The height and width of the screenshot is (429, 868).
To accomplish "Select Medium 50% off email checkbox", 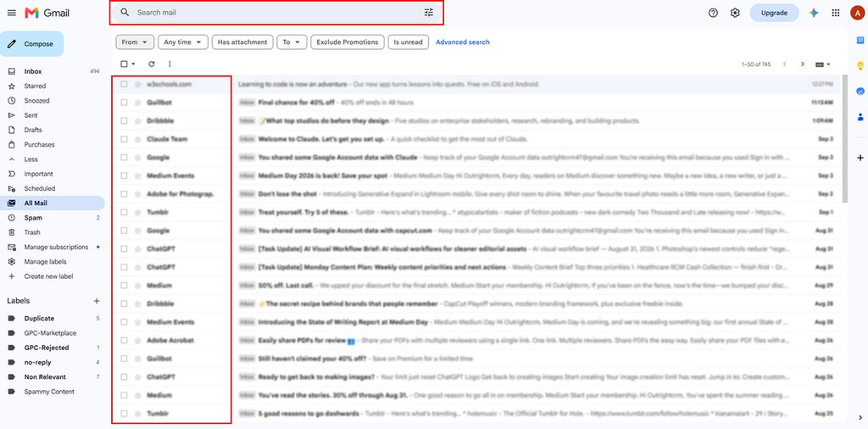I will coord(124,285).
